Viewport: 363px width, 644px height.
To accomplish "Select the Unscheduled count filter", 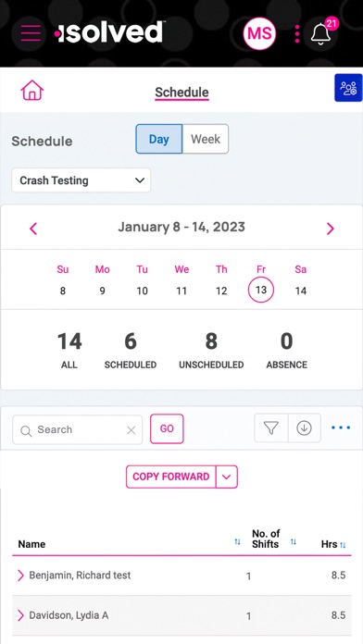I will (x=211, y=352).
